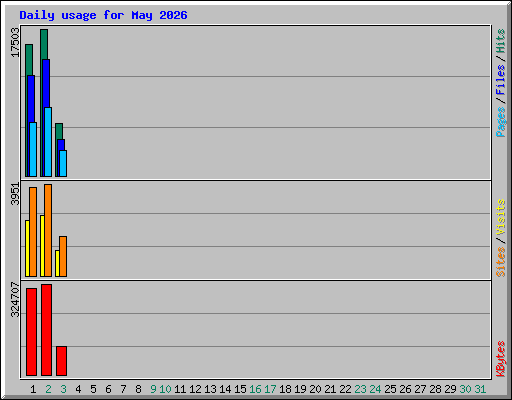Click green day 3 on the x-axis
This screenshot has width=512, height=400.
(63, 389)
